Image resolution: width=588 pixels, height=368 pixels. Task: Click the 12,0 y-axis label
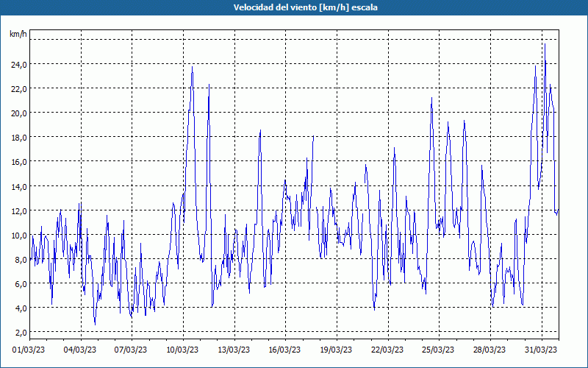click(19, 211)
